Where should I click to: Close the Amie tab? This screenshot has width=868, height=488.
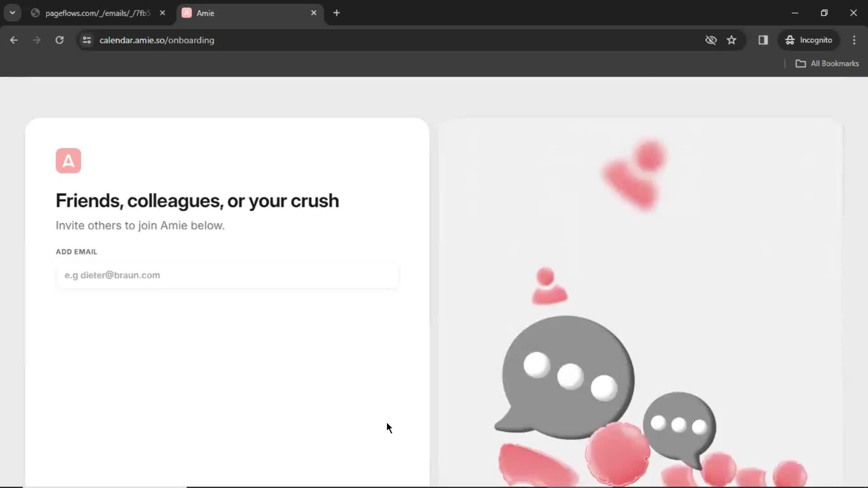[x=314, y=13]
